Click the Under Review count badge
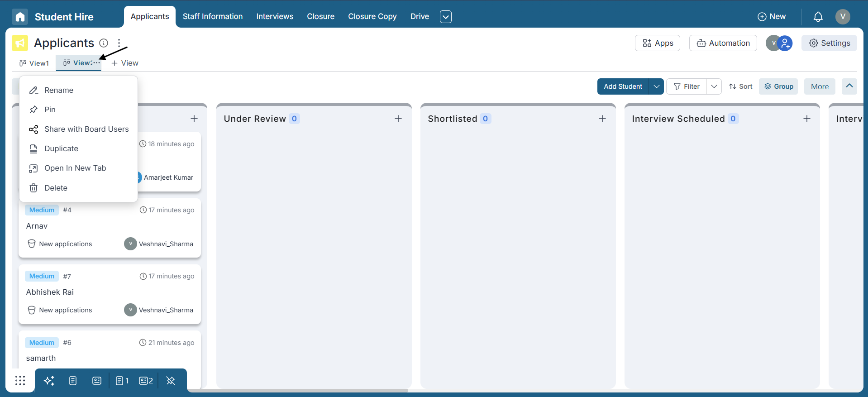The height and width of the screenshot is (397, 868). coord(294,119)
